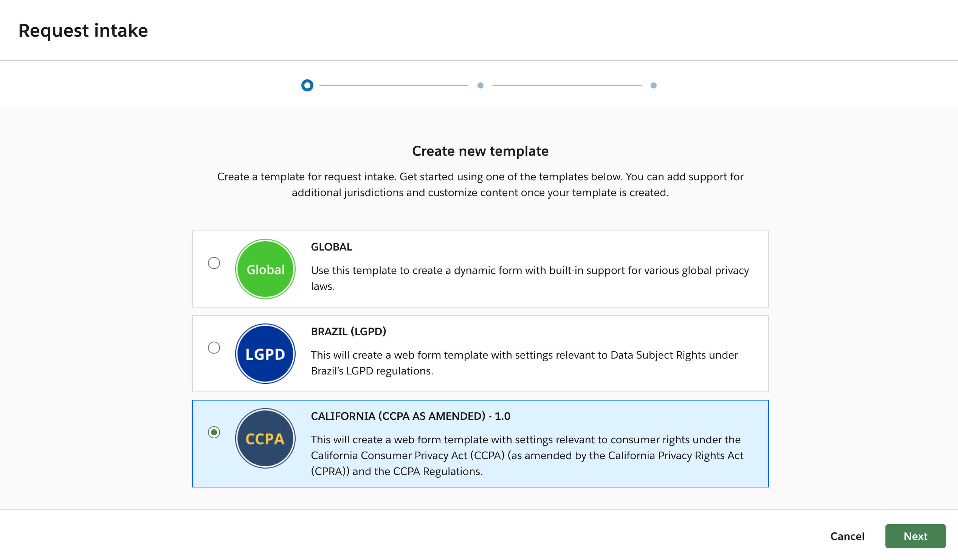Click the blue LGPD circle icon
958x560 pixels.
point(265,354)
